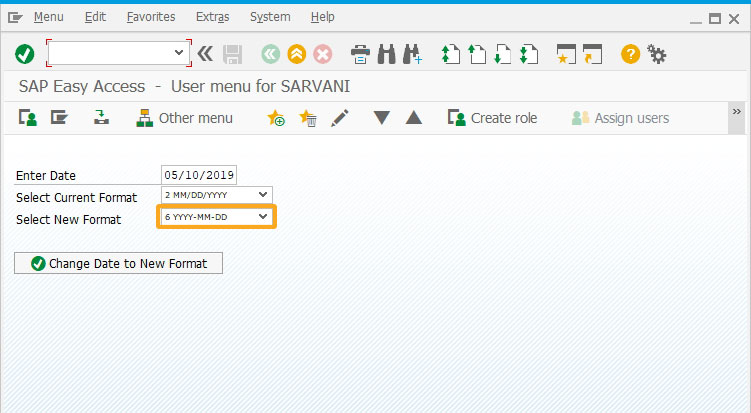Click the Move Favorites Up triangle
The width and height of the screenshot is (751, 413).
pyautogui.click(x=414, y=117)
